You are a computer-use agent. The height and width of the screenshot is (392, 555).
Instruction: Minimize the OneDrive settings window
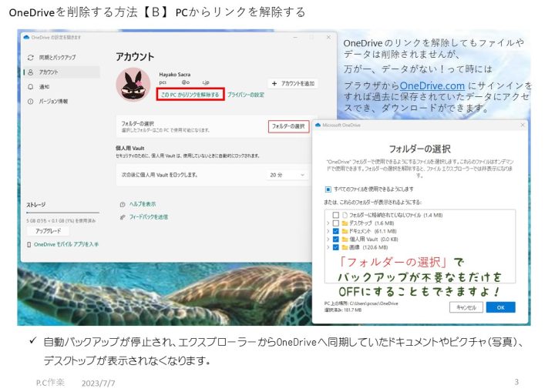[294, 37]
